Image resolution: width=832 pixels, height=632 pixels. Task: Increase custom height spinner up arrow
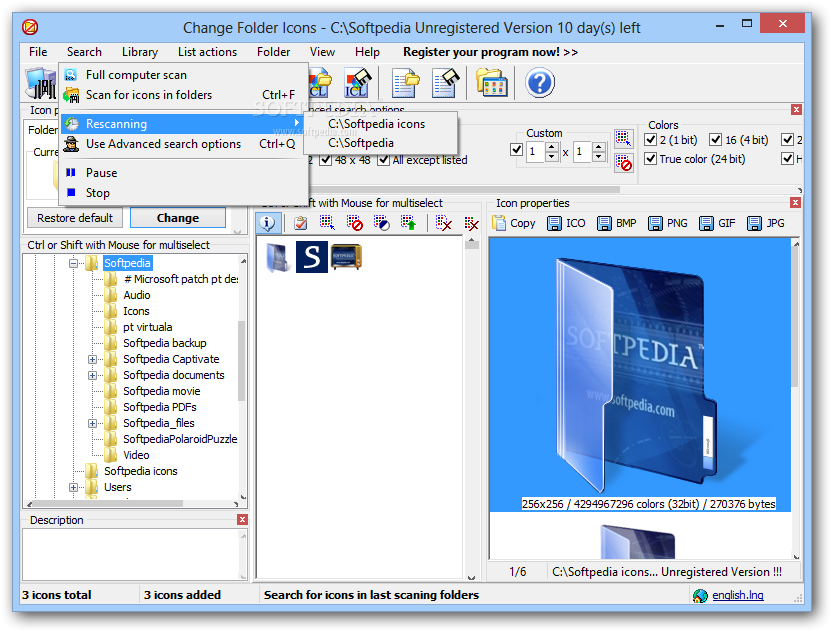tap(599, 147)
